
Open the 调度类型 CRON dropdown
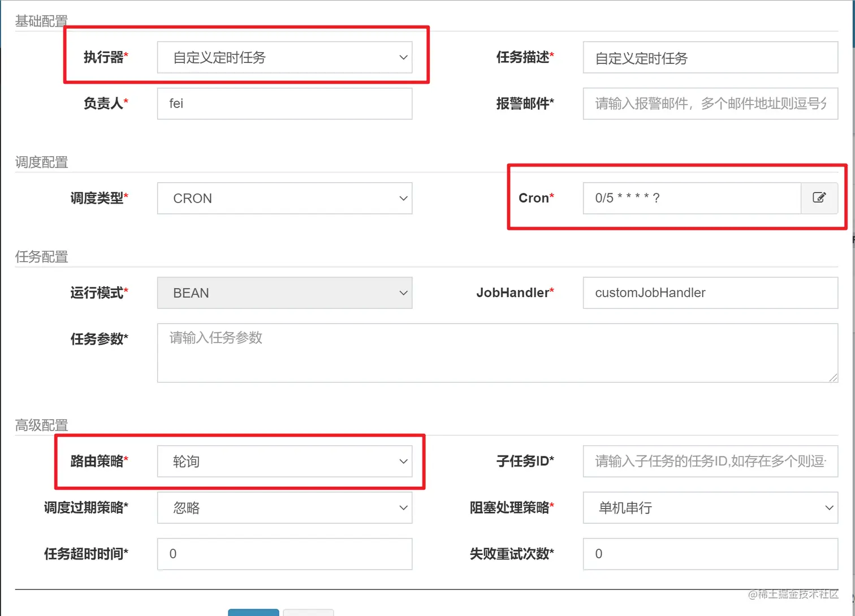tap(284, 198)
